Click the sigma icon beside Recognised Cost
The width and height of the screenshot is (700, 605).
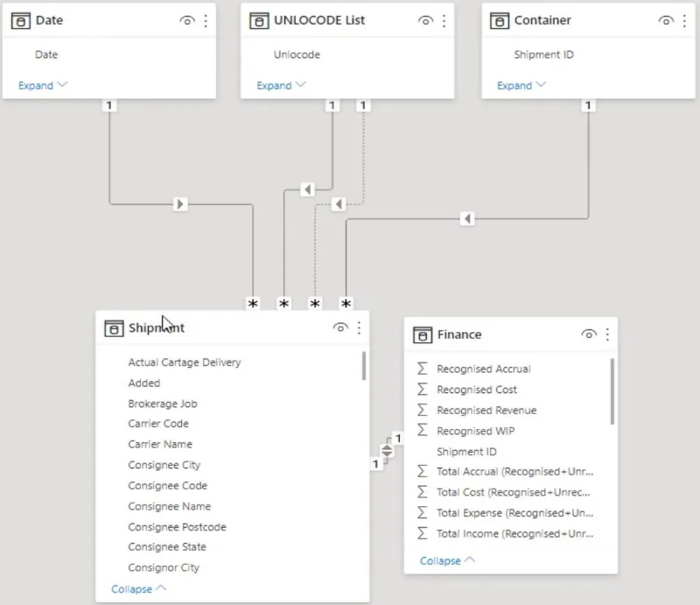[422, 390]
